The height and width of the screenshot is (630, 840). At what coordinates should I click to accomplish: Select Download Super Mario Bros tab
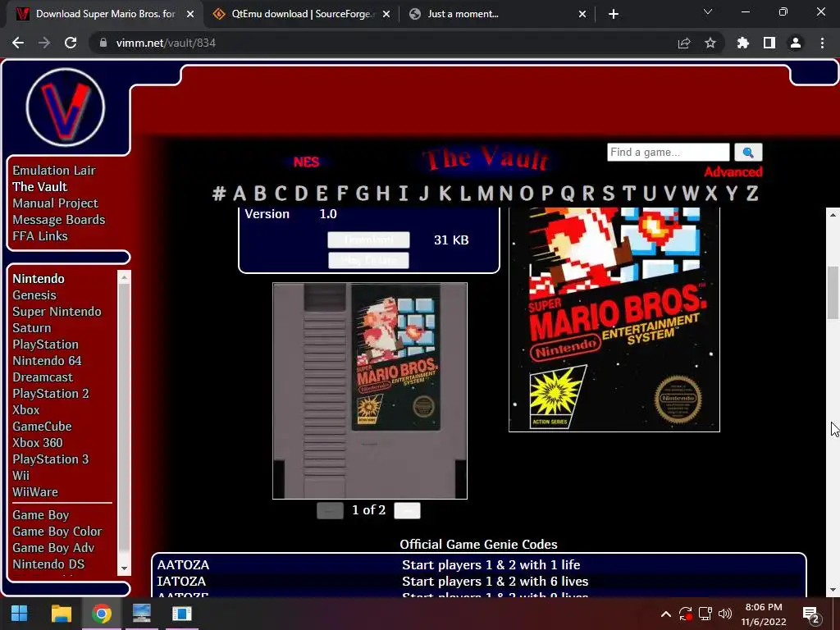105,14
